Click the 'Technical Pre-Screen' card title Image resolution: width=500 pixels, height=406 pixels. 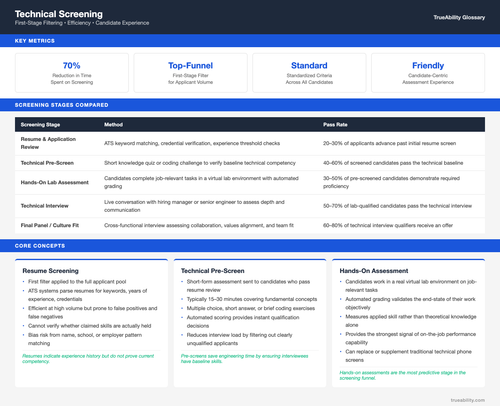click(x=213, y=271)
